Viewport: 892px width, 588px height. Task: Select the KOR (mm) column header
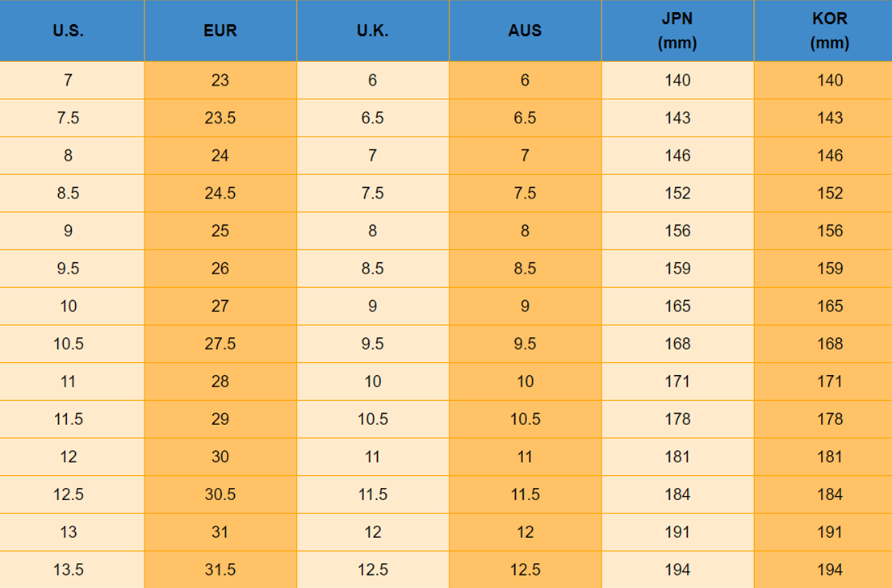coord(830,31)
